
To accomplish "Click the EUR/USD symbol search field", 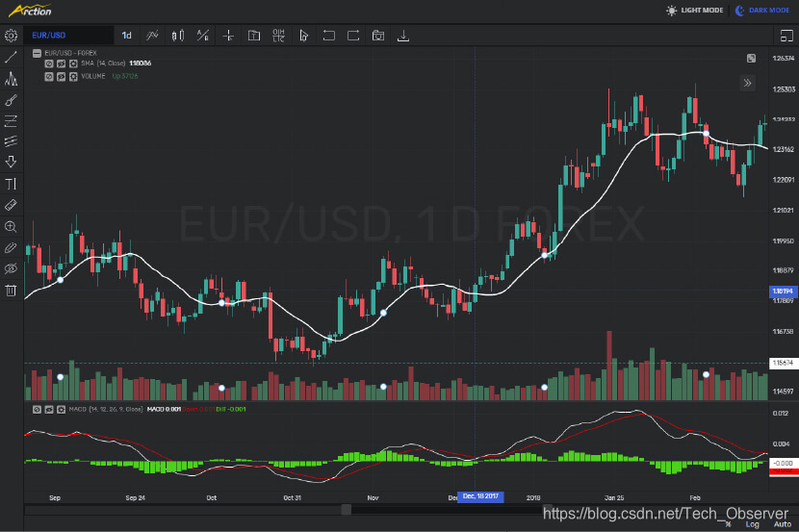I will [x=69, y=36].
